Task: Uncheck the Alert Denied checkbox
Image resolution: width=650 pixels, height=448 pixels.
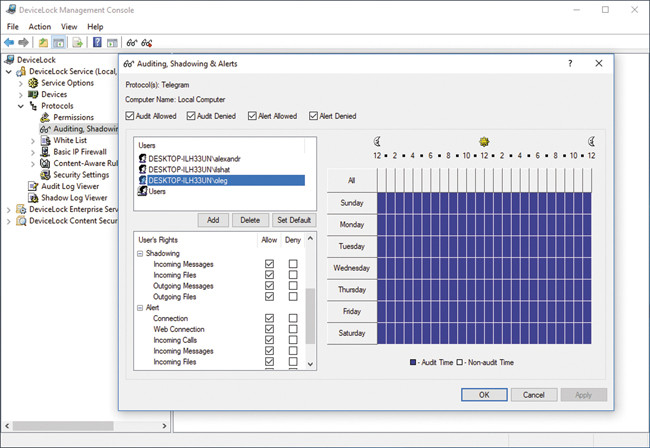Action: 315,116
